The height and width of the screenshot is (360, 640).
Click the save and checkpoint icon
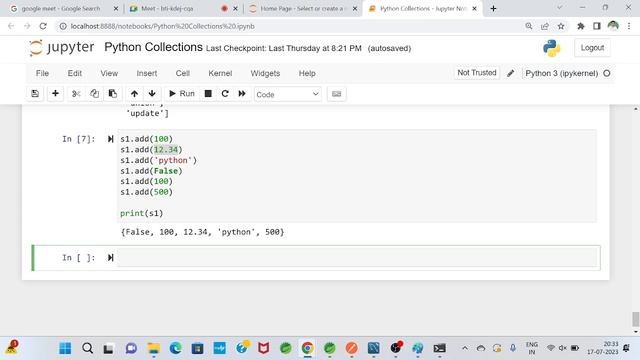click(35, 94)
